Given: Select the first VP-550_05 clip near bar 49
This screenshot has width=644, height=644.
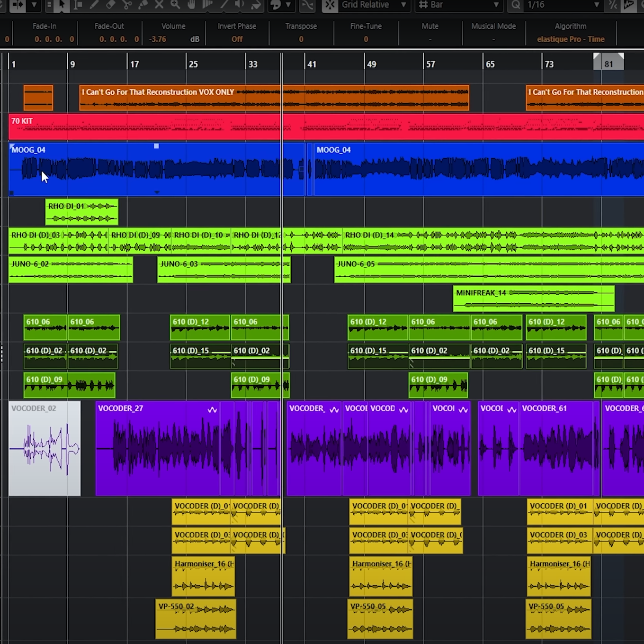Looking at the screenshot, I should pos(380,619).
